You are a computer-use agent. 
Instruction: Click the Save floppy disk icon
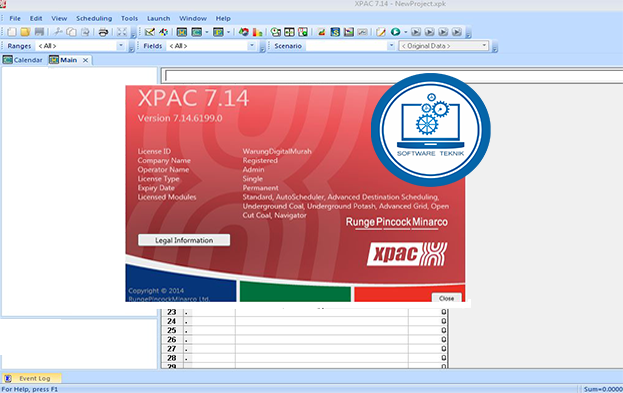pyautogui.click(x=39, y=32)
